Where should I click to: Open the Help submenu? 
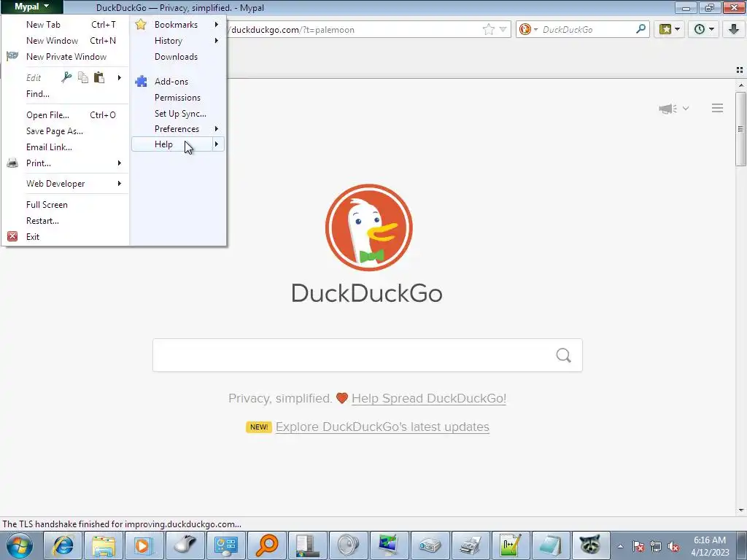tap(178, 144)
